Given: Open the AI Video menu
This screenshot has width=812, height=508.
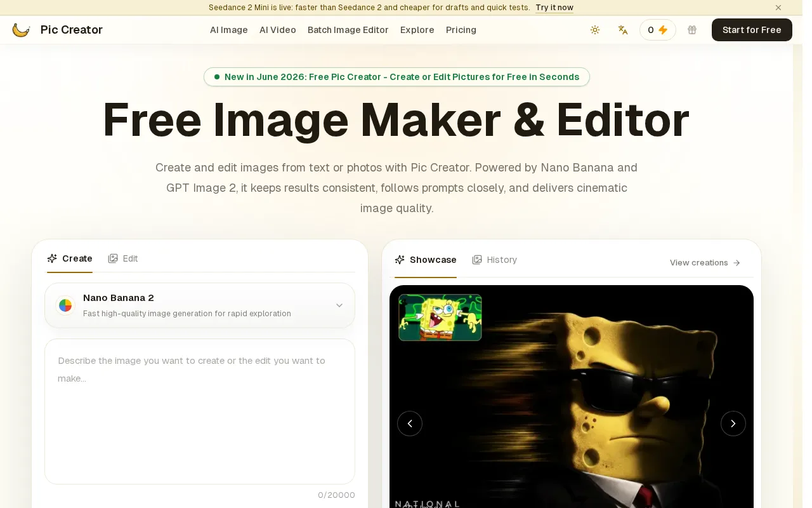Looking at the screenshot, I should tap(278, 30).
